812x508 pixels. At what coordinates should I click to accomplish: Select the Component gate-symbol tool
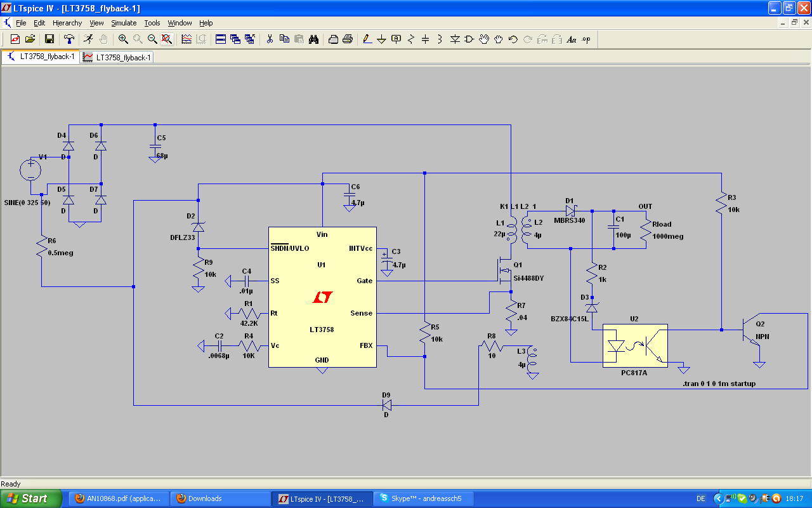tap(469, 39)
